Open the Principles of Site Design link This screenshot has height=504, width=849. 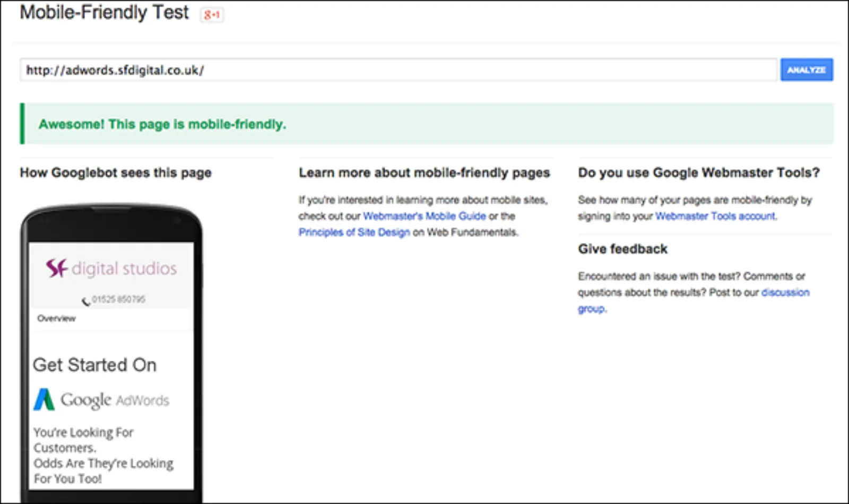tap(354, 232)
